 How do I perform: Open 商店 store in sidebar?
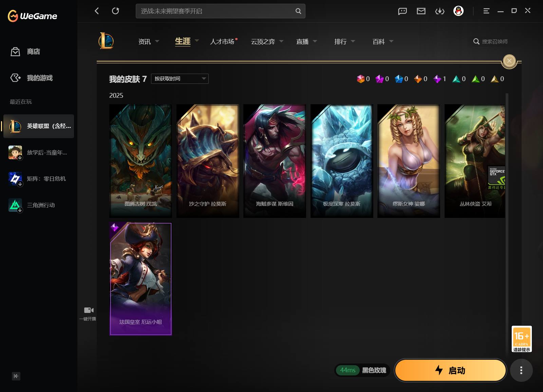click(25, 52)
